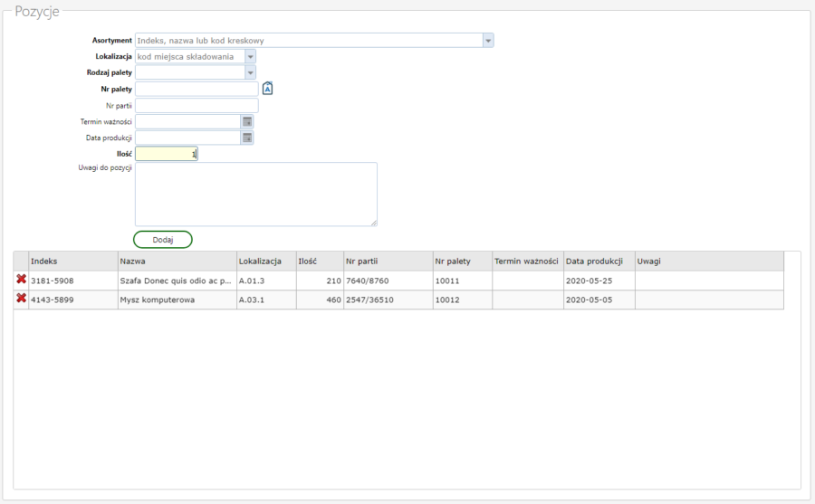Select location cell A.03.1
815x504 pixels.
266,300
